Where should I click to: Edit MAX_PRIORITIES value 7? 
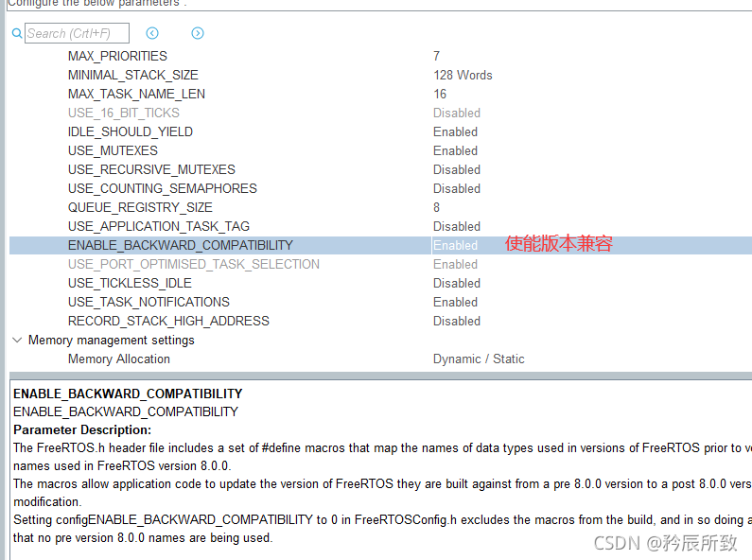pos(436,56)
